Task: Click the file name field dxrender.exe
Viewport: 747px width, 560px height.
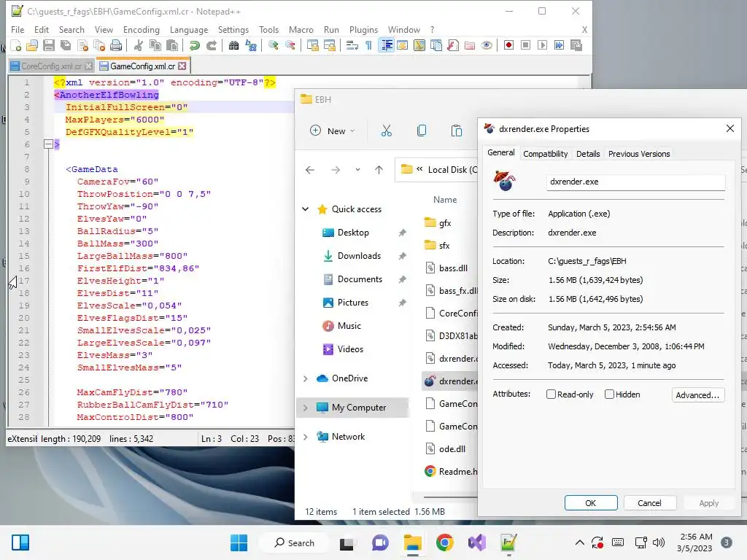Action: pos(636,182)
